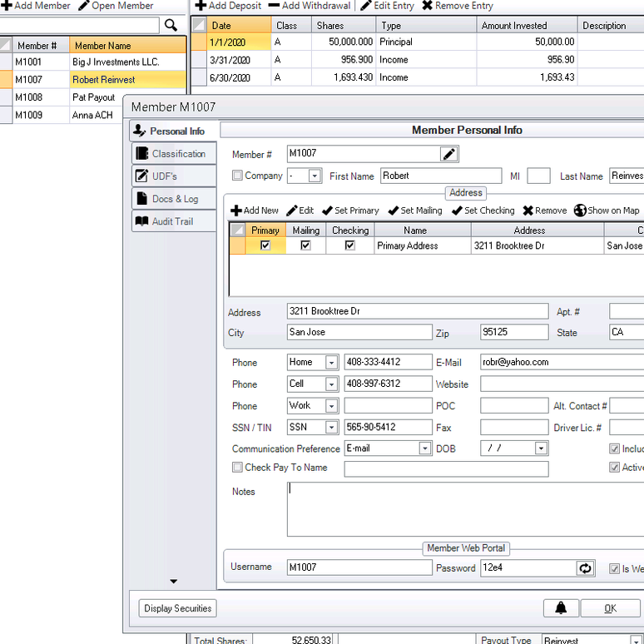Expand the SSN / TIN type dropdown
The image size is (644, 644).
pyautogui.click(x=331, y=427)
